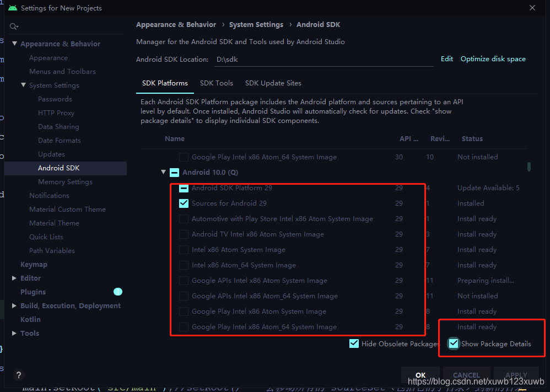Check Google Play Intel x86 Atom System Image API 29
550x392 pixels.
(x=184, y=312)
